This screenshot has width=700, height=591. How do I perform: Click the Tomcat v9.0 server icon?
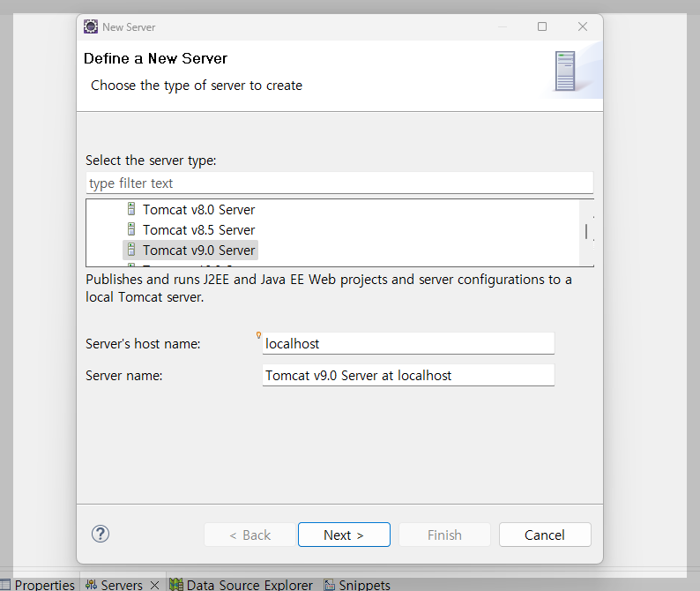(x=131, y=250)
